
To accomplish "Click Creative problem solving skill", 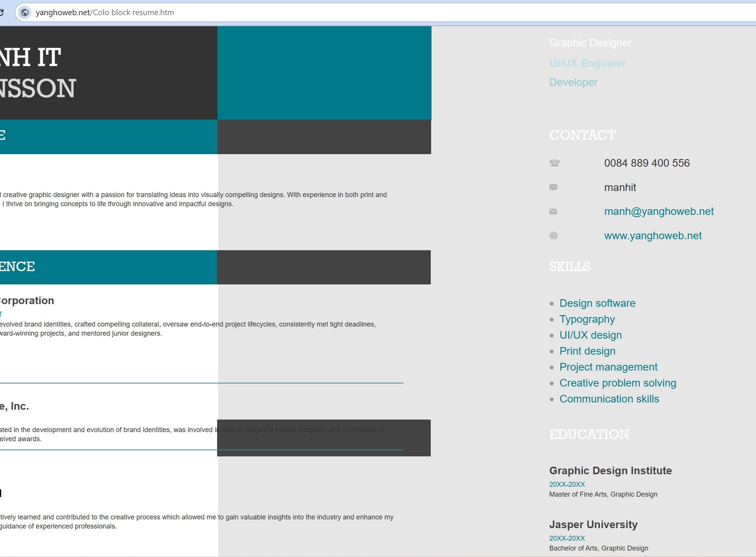I will [617, 383].
